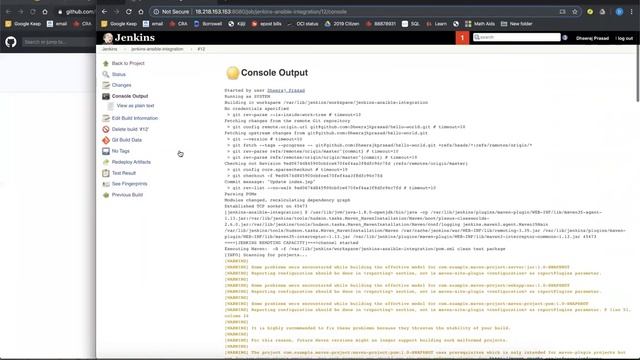
Task: Open the epost bills bookmark
Action: click(x=267, y=24)
